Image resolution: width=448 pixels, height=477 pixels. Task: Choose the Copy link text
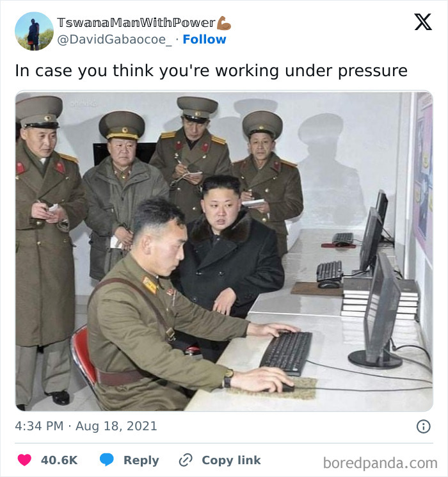tap(231, 460)
